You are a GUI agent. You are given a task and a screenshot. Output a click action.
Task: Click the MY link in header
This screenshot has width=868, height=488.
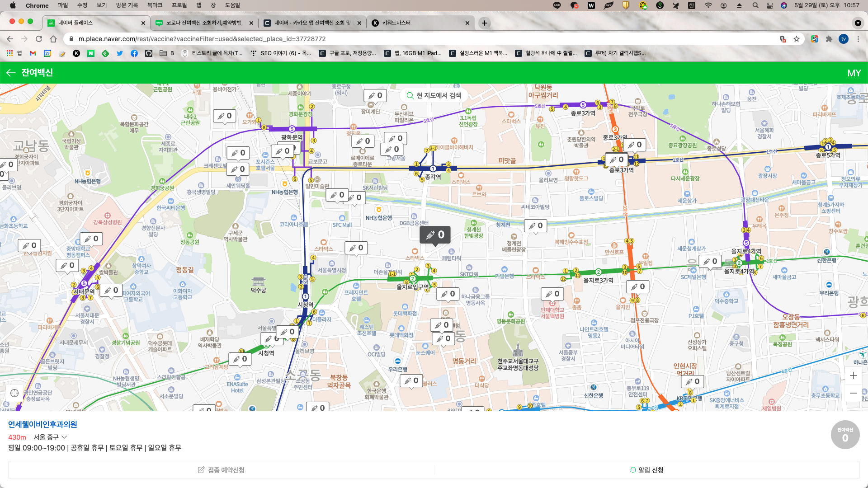[x=854, y=73]
